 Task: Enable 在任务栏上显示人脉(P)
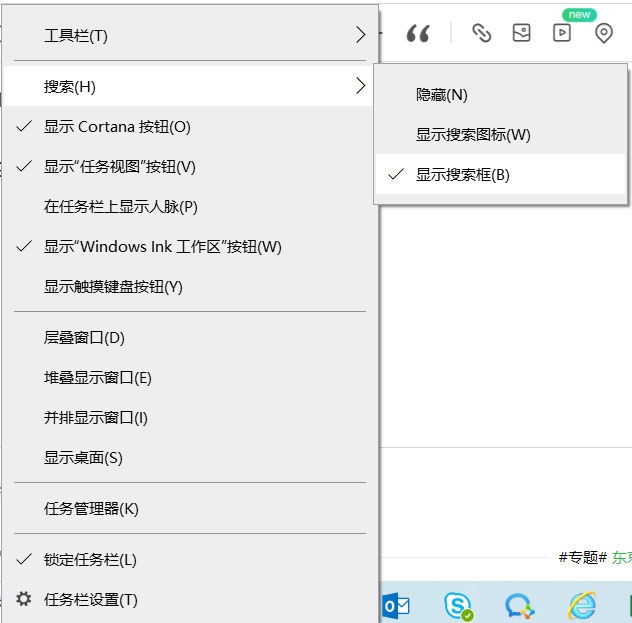[x=189, y=206]
